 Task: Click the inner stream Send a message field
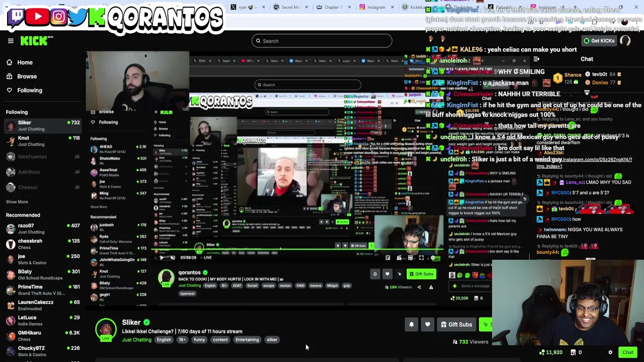coord(474,286)
